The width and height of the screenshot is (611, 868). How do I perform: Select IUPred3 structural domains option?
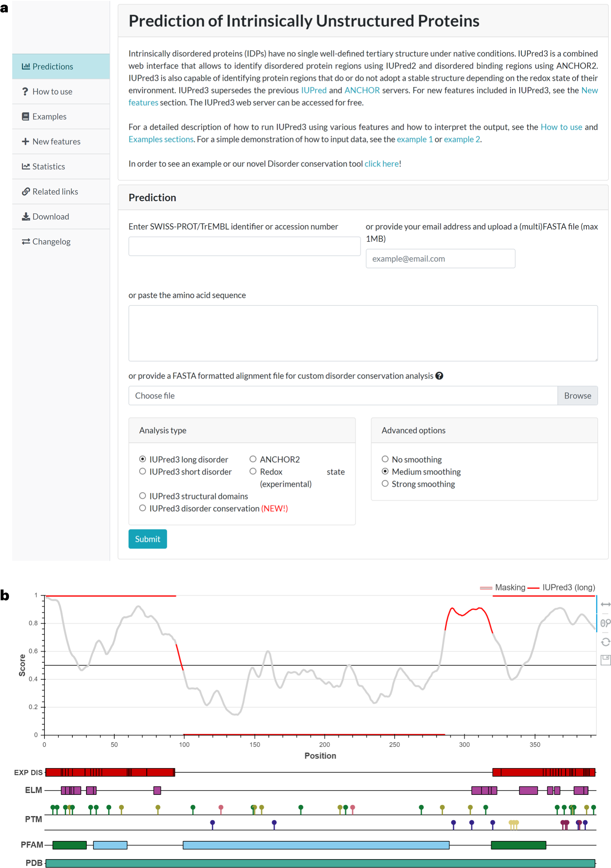point(142,496)
